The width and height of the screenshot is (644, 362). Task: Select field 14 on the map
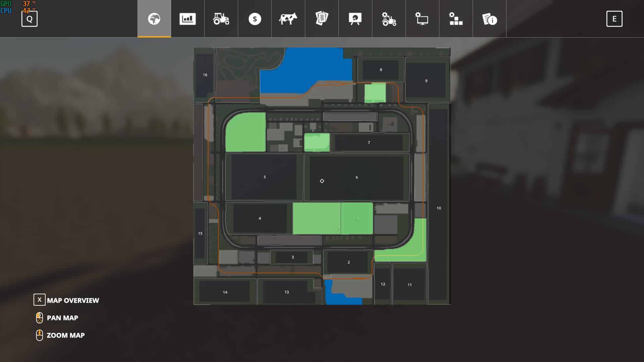(x=225, y=292)
